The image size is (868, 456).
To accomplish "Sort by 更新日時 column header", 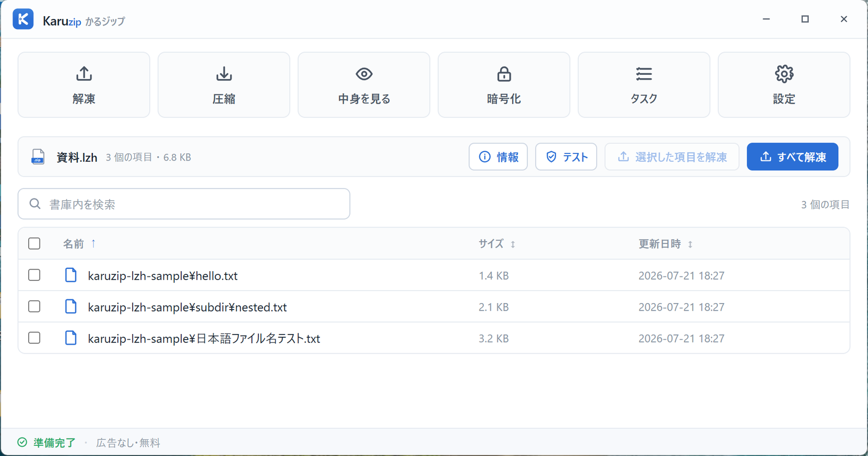I will click(x=666, y=244).
